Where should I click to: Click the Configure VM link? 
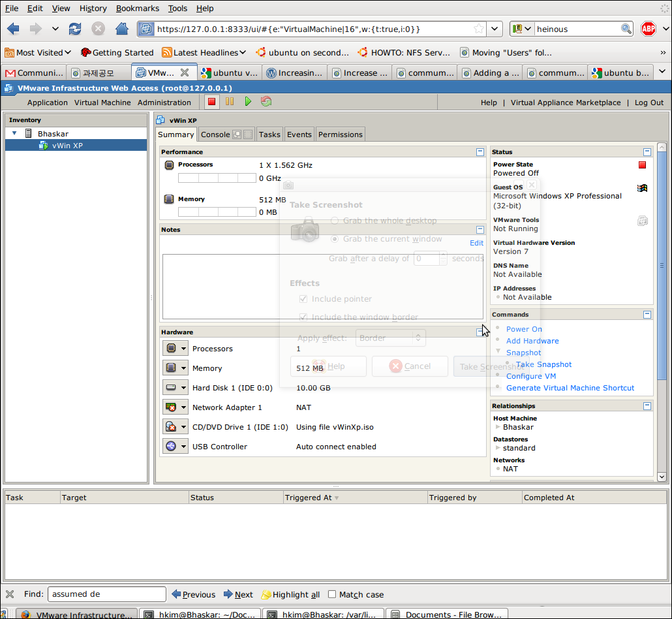click(531, 376)
